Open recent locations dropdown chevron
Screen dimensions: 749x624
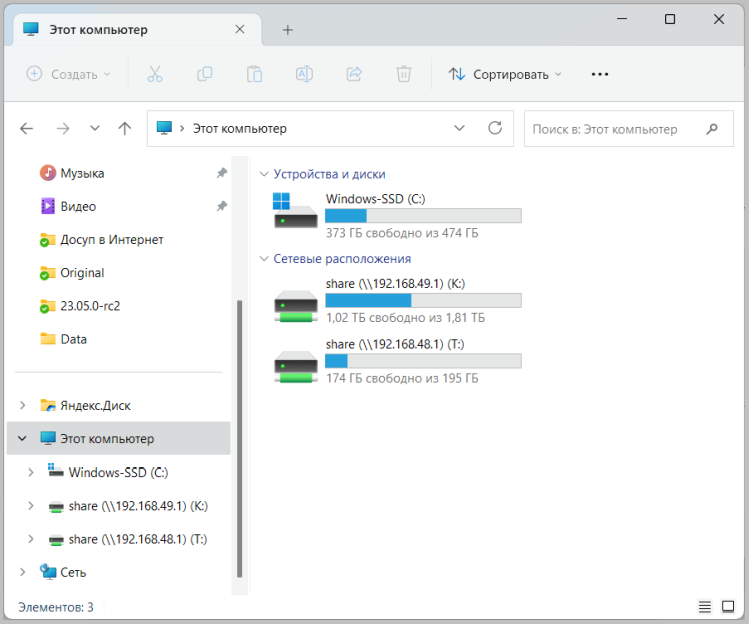[95, 129]
